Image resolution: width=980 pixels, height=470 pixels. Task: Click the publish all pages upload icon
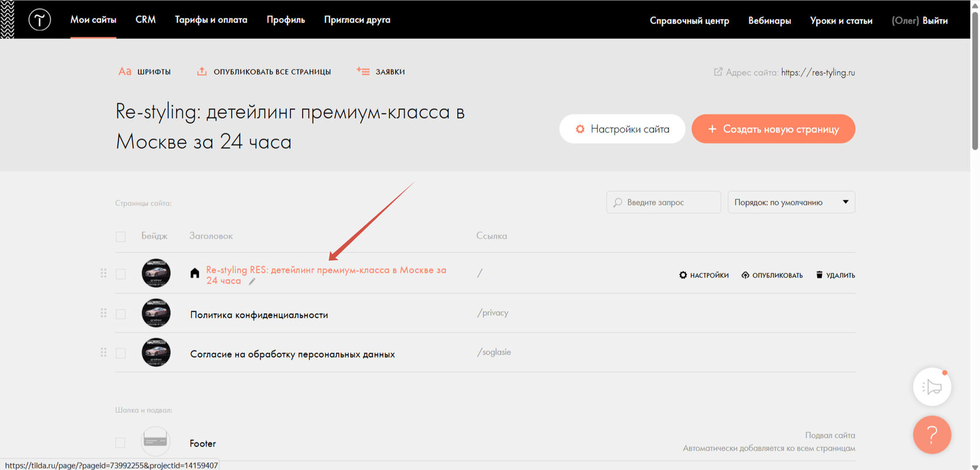tap(202, 71)
